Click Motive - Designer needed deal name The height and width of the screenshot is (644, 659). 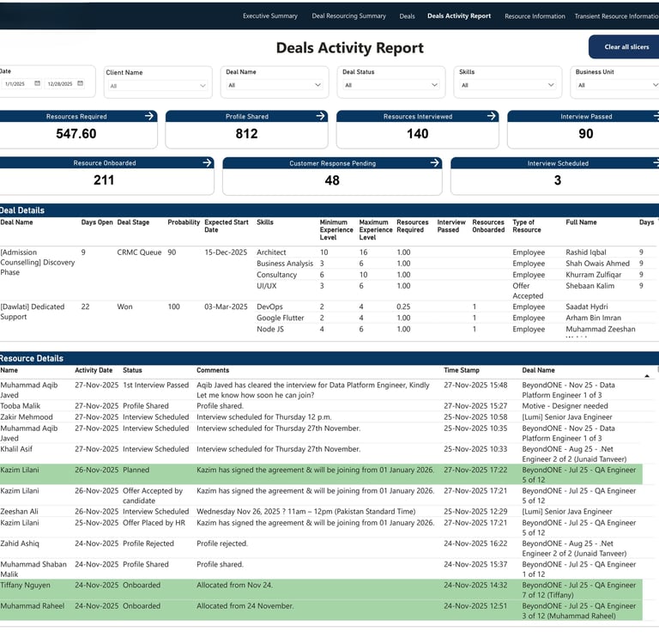(x=565, y=406)
